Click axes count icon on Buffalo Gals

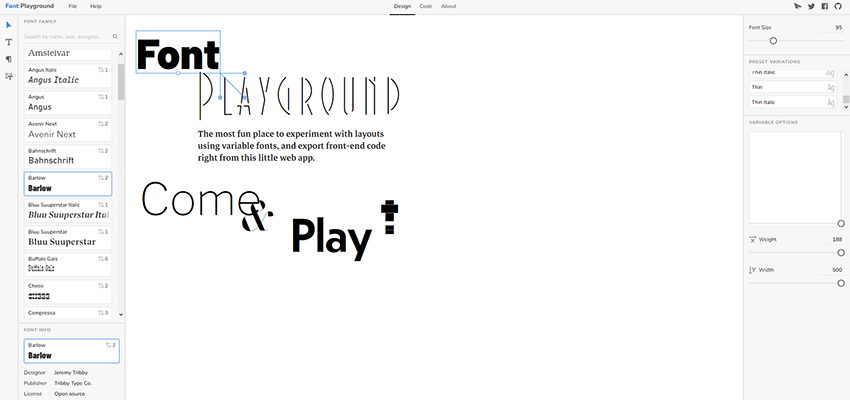click(x=103, y=259)
